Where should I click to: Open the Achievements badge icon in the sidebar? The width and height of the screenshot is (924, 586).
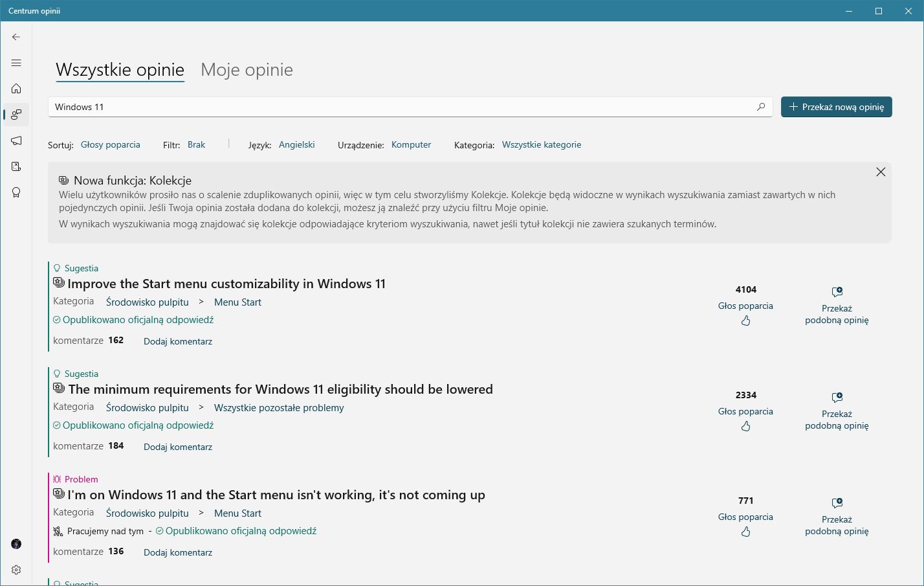[x=16, y=192]
